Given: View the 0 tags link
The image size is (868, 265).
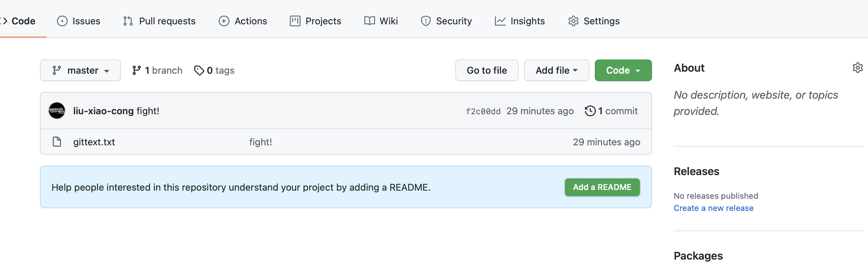Looking at the screenshot, I should (214, 70).
